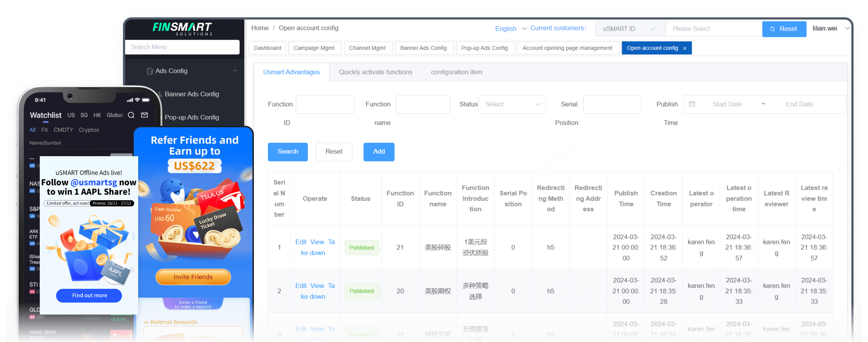Click the Publish Time column header
The width and height of the screenshot is (868, 342).
coord(626,198)
